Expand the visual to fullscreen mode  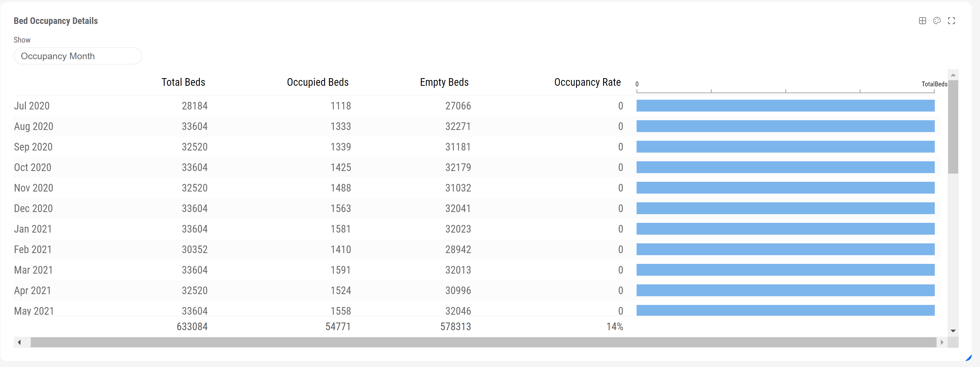[x=951, y=21]
